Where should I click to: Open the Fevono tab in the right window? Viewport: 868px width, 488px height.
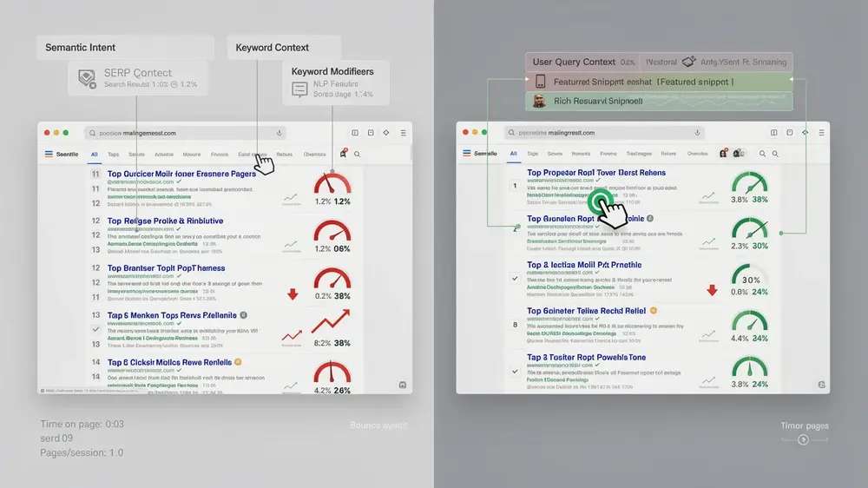pos(608,154)
